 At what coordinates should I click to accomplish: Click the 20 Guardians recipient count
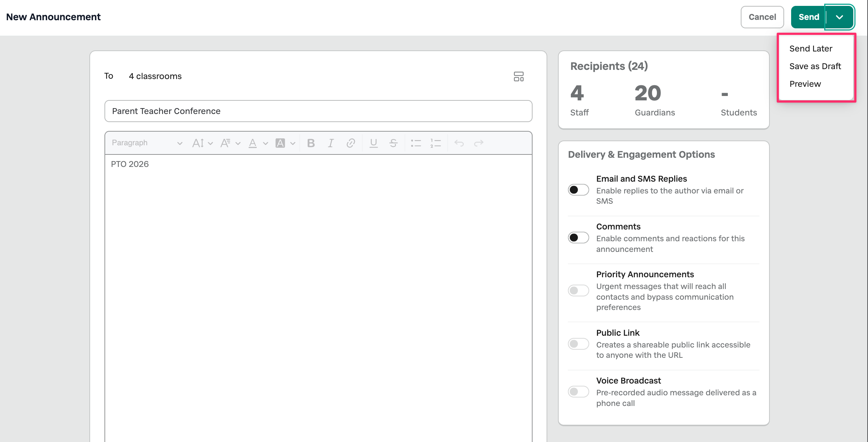pyautogui.click(x=655, y=100)
